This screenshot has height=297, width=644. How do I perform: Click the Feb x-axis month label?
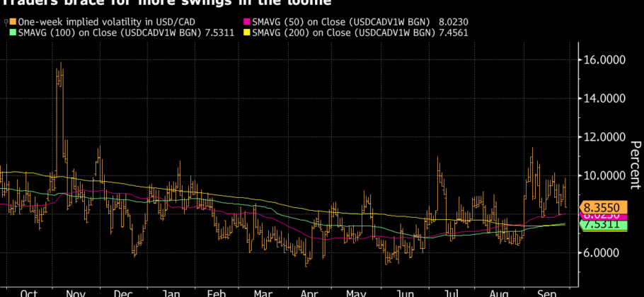pyautogui.click(x=217, y=293)
